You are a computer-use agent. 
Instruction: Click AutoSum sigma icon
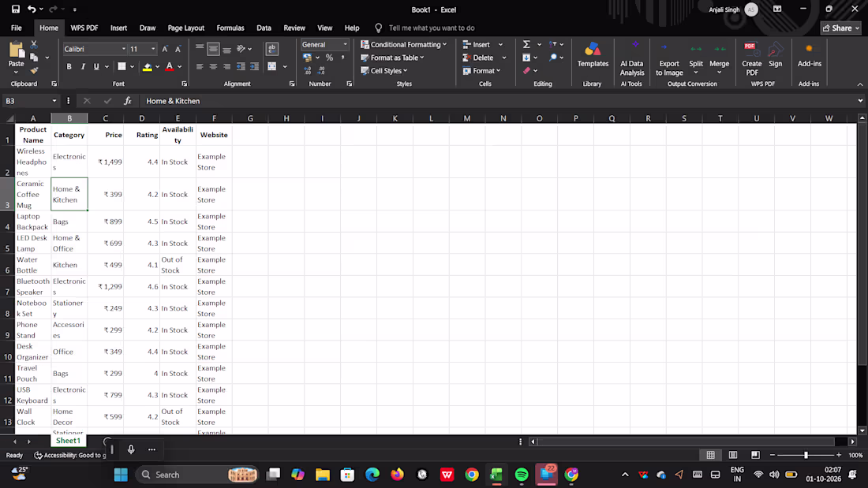[526, 44]
